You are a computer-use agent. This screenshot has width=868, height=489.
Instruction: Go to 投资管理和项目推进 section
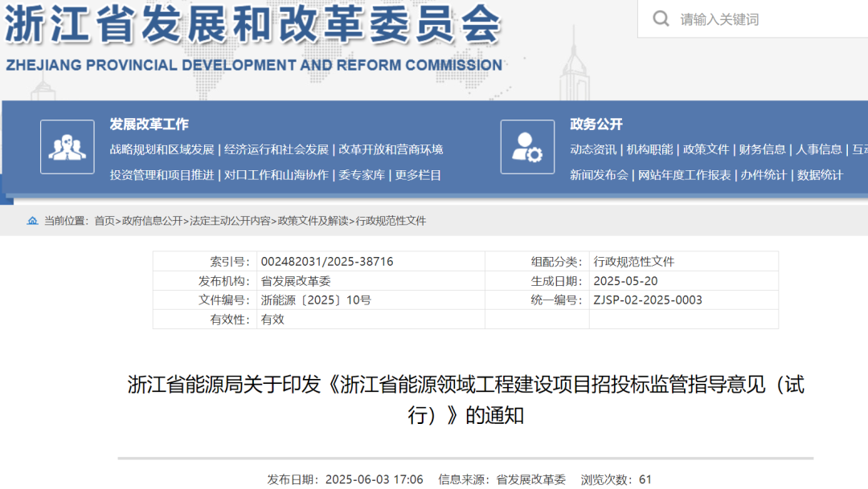pyautogui.click(x=162, y=175)
